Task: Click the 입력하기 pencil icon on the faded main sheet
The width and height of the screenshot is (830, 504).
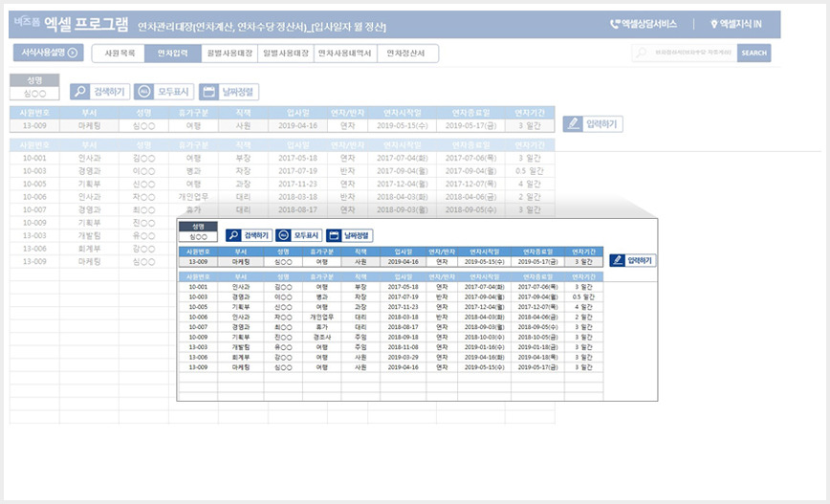Action: [x=573, y=124]
